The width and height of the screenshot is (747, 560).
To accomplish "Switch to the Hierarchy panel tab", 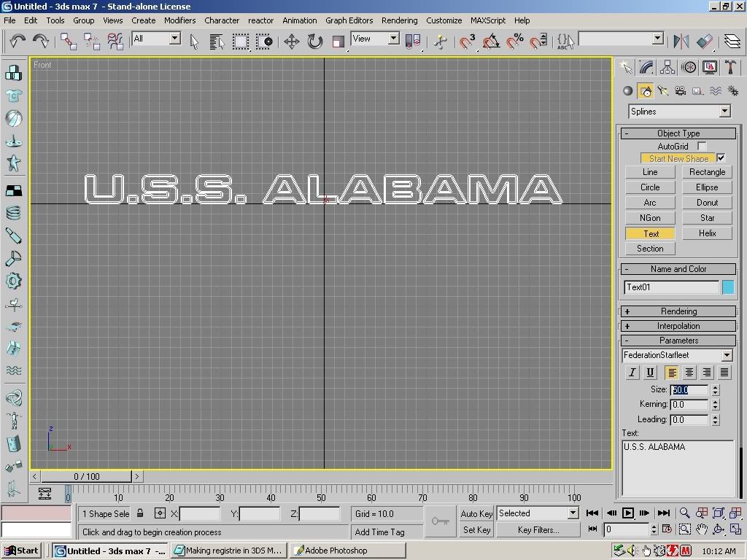I will (x=667, y=67).
